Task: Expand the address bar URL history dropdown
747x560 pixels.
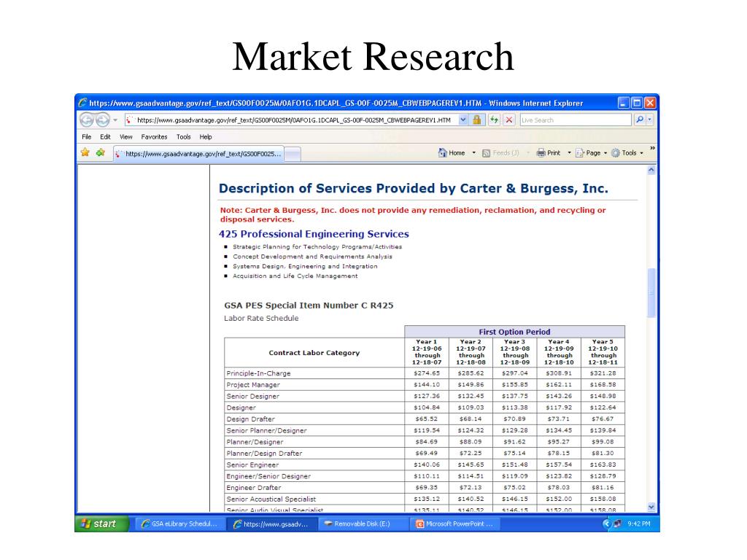Action: tap(463, 120)
